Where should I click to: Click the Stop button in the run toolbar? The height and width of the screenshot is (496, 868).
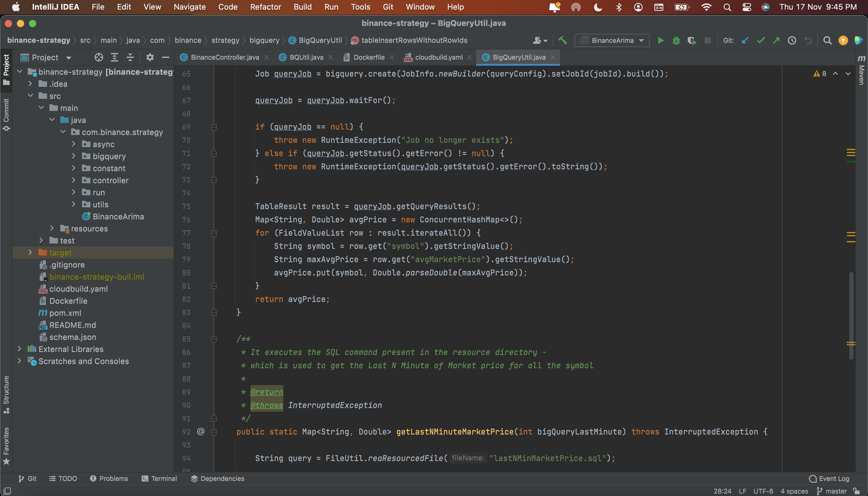coord(707,40)
